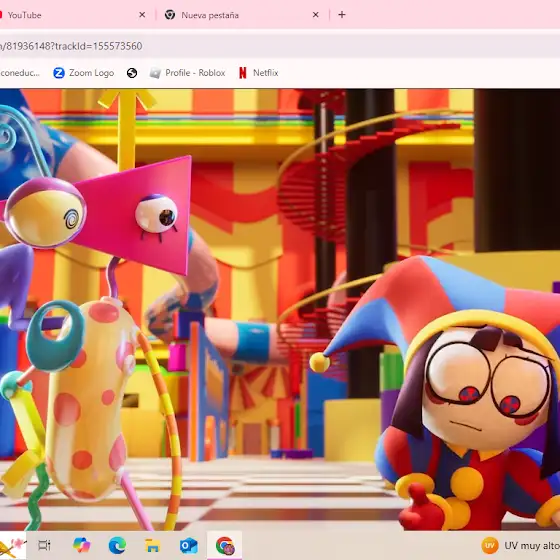
Task: Open the UV muy alto weather widget
Action: [521, 546]
